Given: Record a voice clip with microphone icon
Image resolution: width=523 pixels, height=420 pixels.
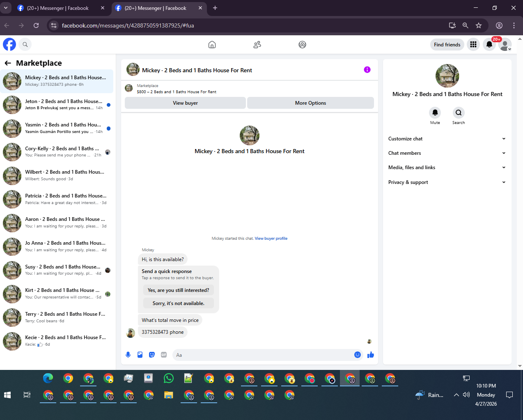Looking at the screenshot, I should click(128, 355).
